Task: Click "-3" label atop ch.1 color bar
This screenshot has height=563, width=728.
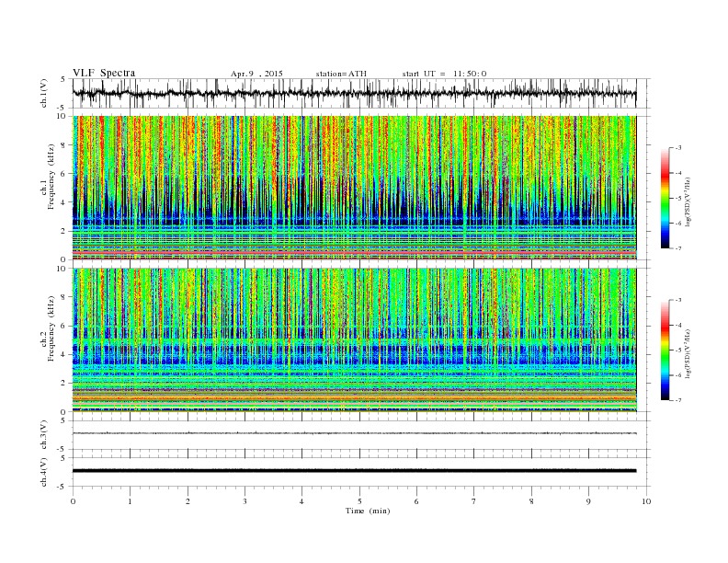Action: coord(677,148)
